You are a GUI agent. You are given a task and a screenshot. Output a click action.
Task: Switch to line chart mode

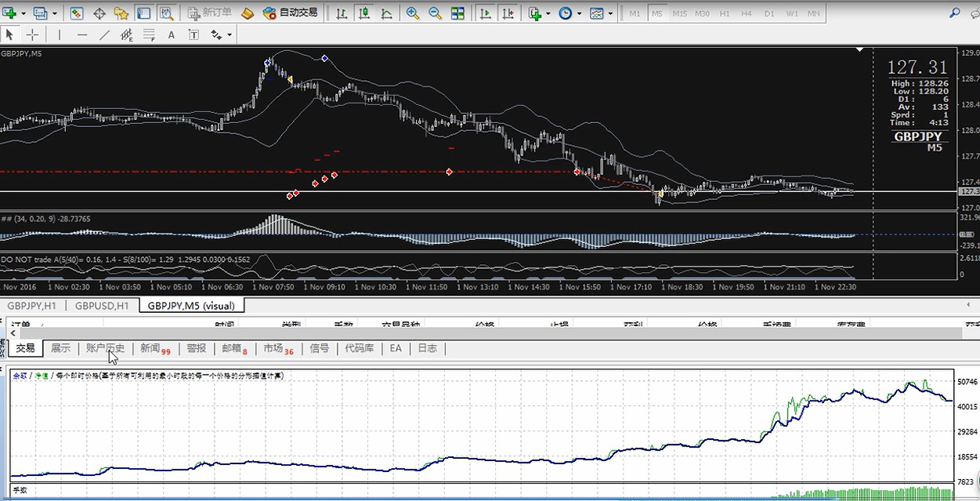(386, 13)
